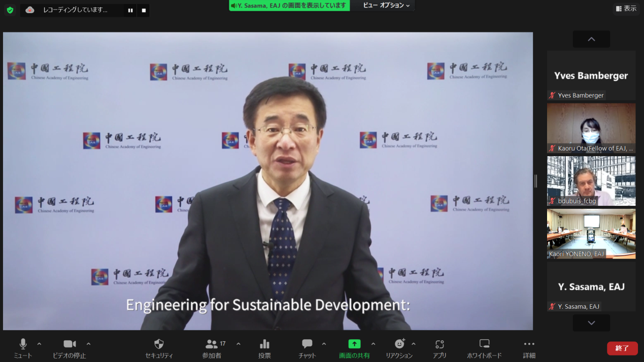Expand audio options arrow beside microphone
Image resolution: width=644 pixels, height=362 pixels.
click(39, 344)
